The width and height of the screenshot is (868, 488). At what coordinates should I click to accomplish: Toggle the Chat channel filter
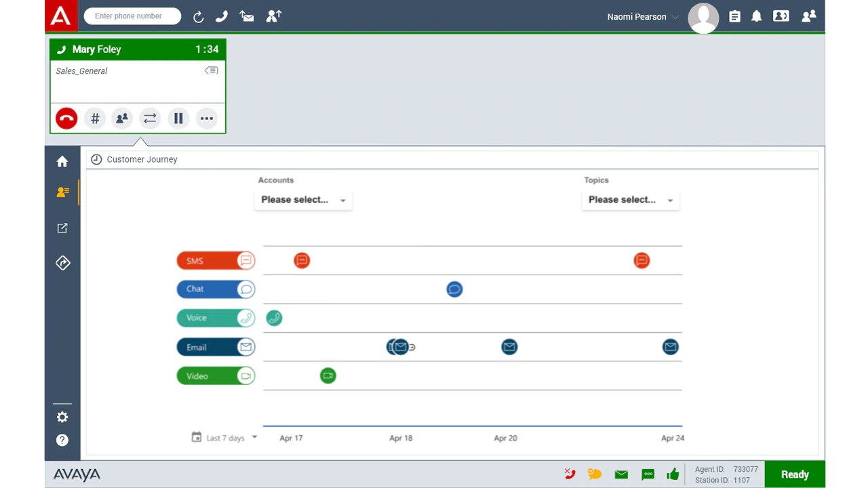coord(216,289)
